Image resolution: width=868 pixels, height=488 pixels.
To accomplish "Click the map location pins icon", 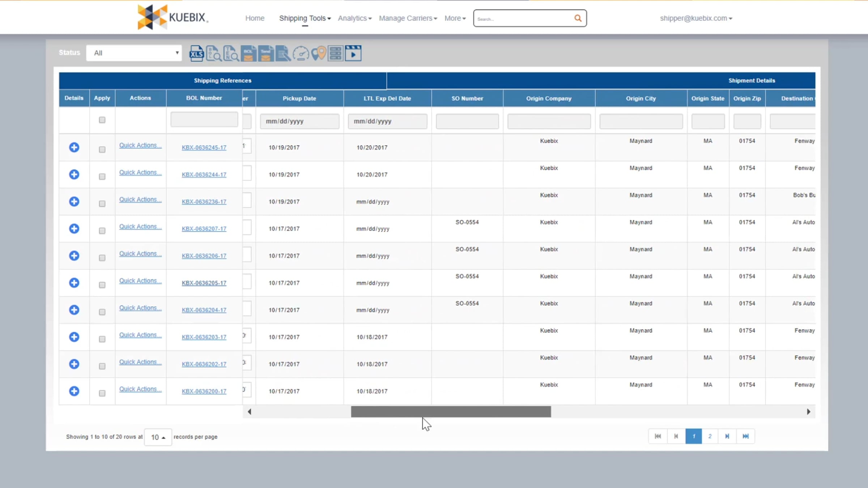I will click(318, 53).
